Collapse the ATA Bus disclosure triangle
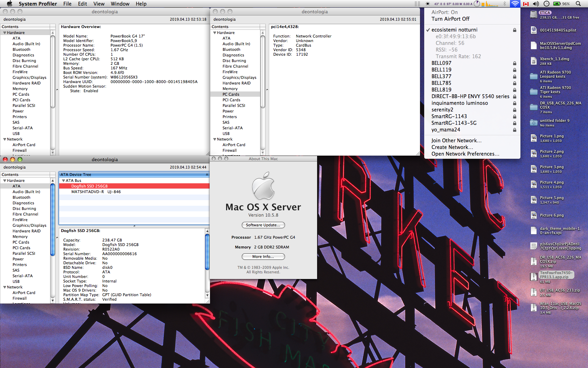 coord(63,180)
